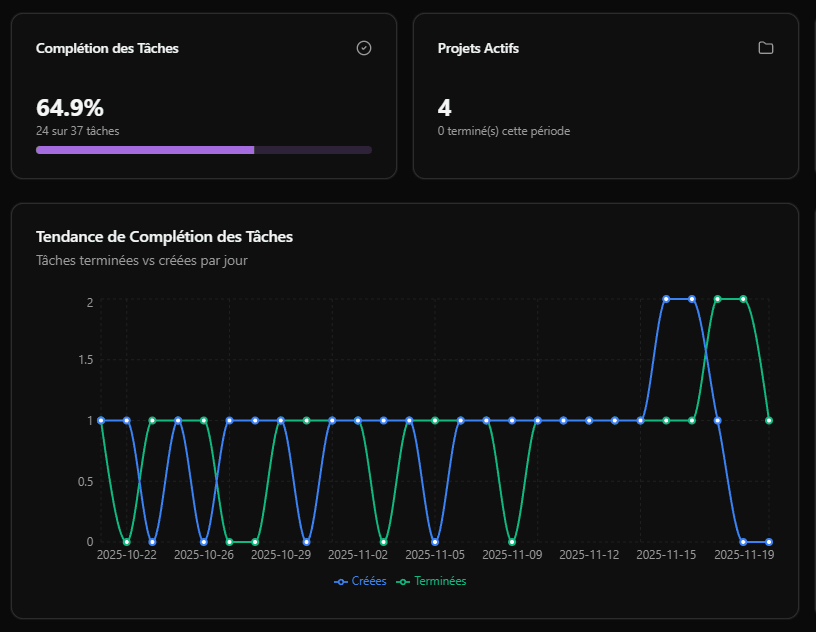Screen dimensions: 816x632
Task: Click the Tendance de Complétion des Tâches heading
Action: tap(164, 237)
